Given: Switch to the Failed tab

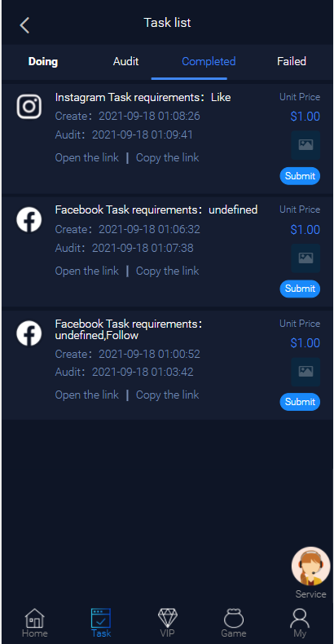Looking at the screenshot, I should [x=292, y=62].
